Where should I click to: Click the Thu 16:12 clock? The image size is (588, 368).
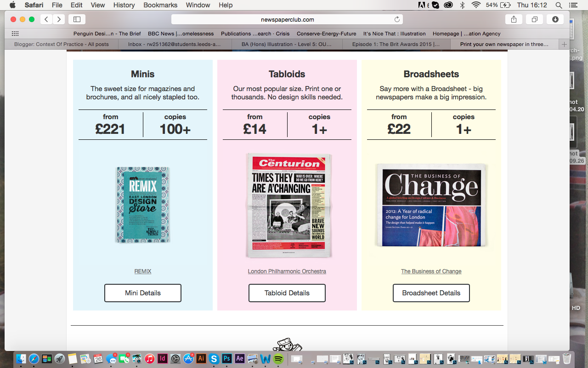pos(532,5)
